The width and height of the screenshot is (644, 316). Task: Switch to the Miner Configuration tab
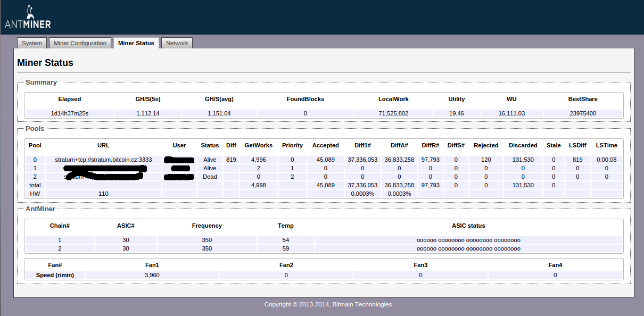pos(80,43)
